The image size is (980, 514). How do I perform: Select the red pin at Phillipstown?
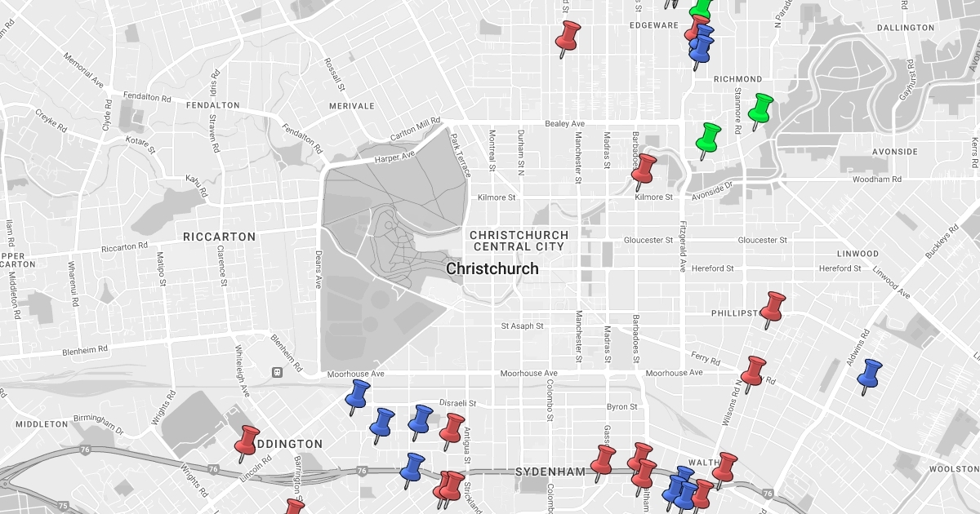point(772,308)
